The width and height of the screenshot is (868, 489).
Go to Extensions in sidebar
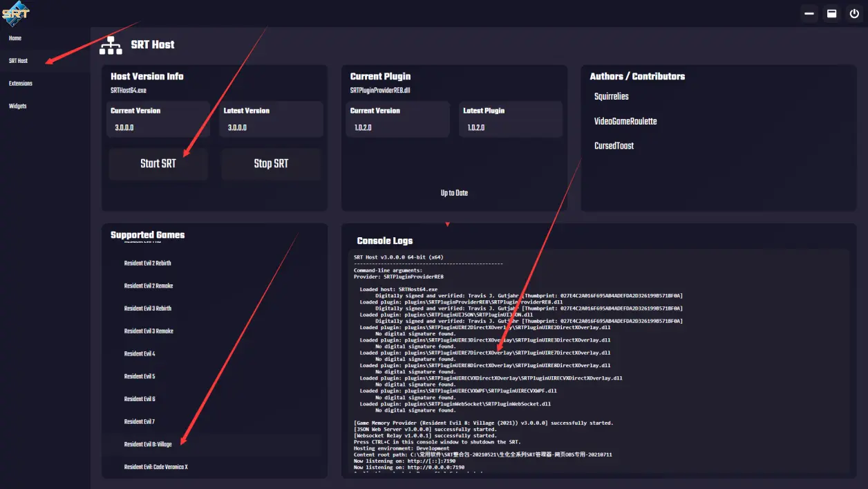pos(21,84)
